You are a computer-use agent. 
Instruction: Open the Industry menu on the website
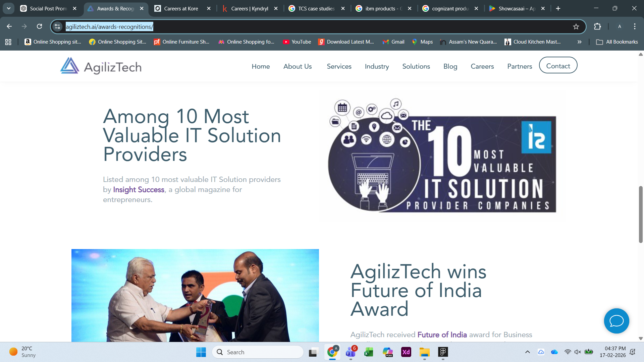pos(377,66)
